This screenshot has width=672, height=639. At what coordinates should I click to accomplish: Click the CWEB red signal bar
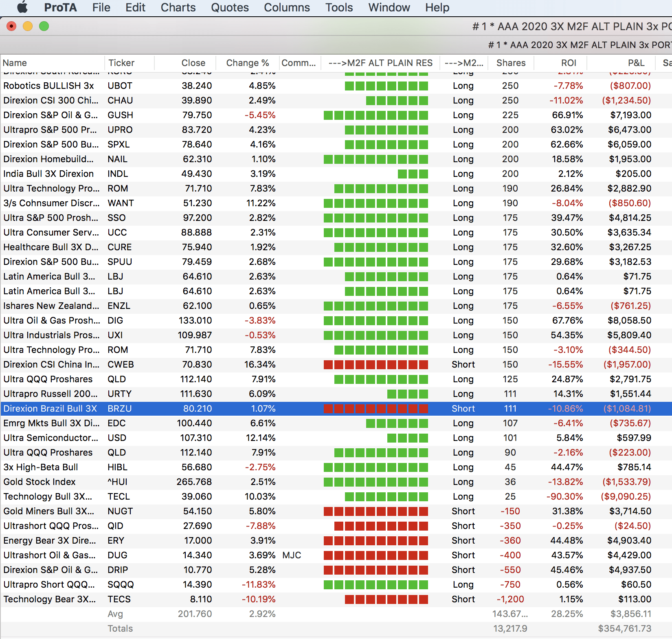pyautogui.click(x=376, y=364)
